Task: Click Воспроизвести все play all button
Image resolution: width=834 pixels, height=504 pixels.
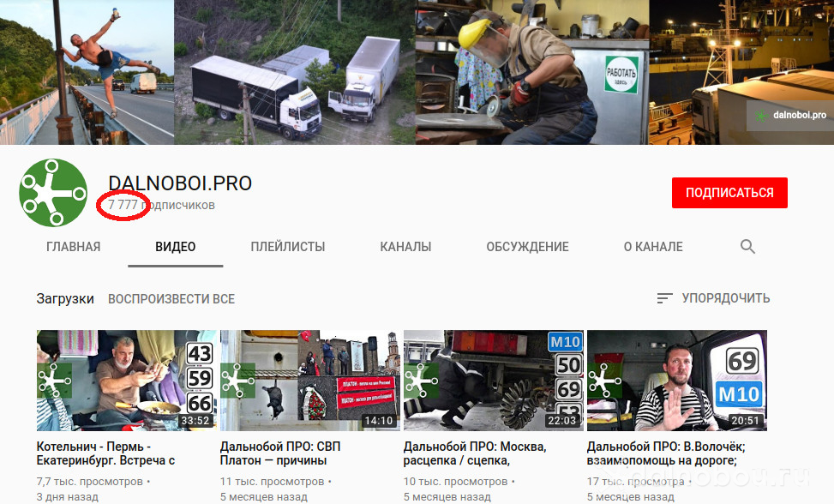Action: coord(171,299)
